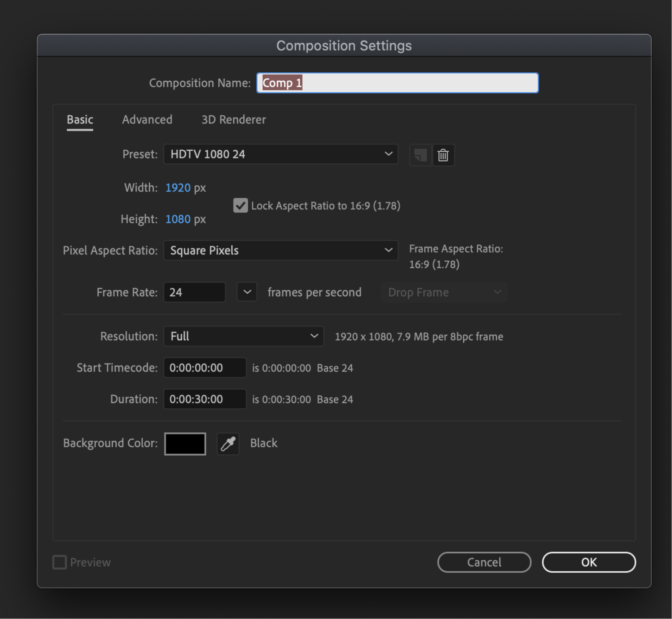Click the 'Start Timecode:' label

117,368
